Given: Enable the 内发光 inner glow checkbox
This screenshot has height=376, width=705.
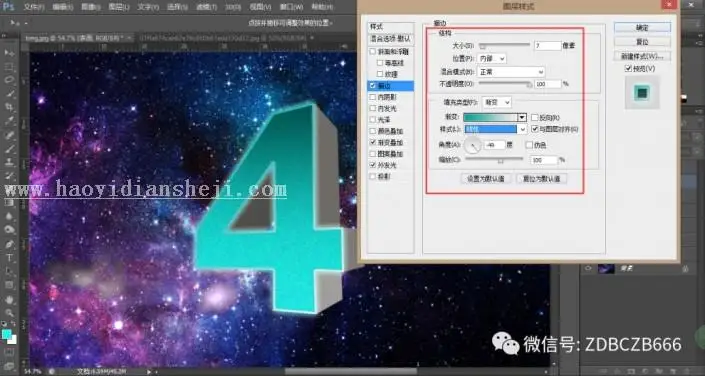Looking at the screenshot, I should pyautogui.click(x=372, y=108).
